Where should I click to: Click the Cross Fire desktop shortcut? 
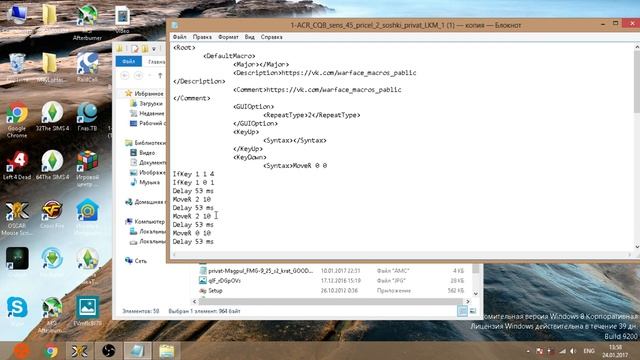click(52, 214)
